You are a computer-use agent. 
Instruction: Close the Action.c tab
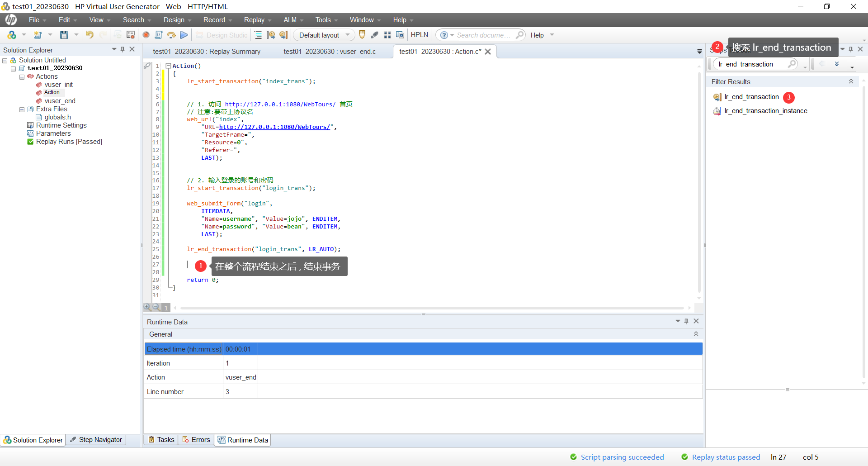[x=488, y=52]
